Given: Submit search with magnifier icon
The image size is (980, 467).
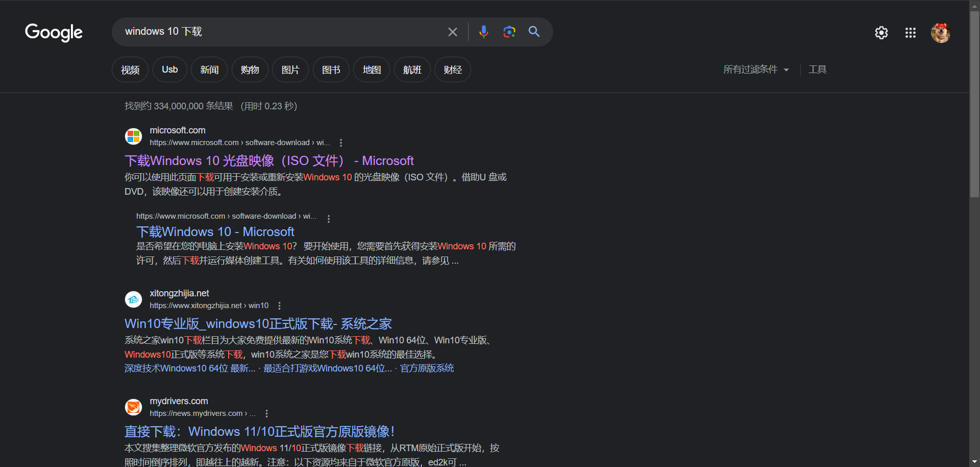Looking at the screenshot, I should pos(534,32).
